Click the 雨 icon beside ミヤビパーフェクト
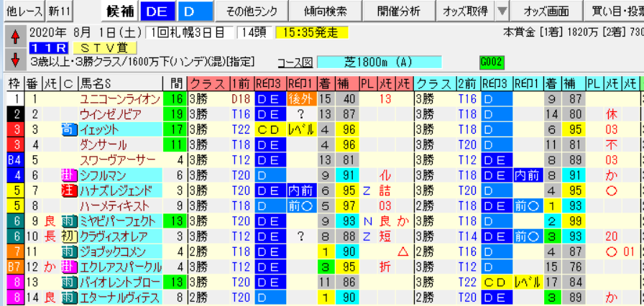 click(x=69, y=221)
